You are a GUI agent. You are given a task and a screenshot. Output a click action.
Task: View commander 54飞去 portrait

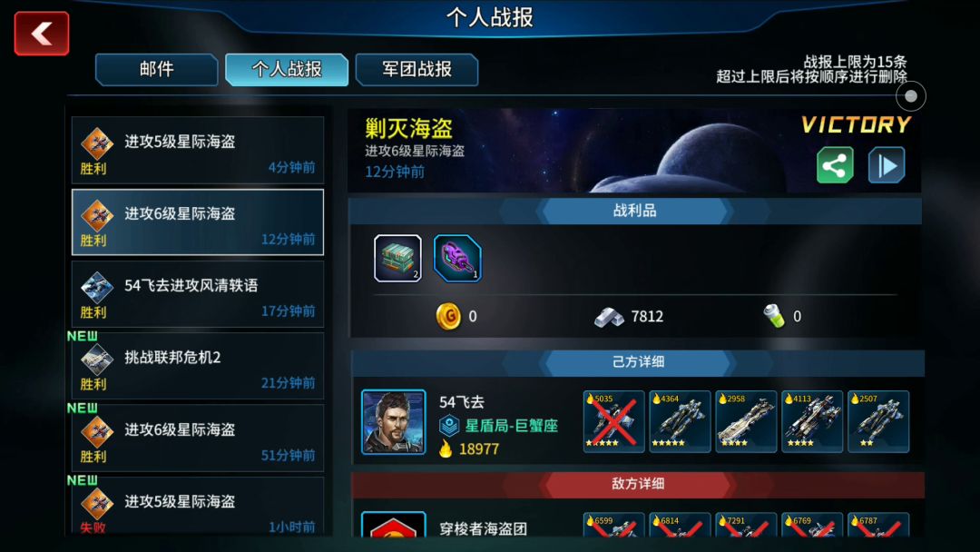[394, 422]
